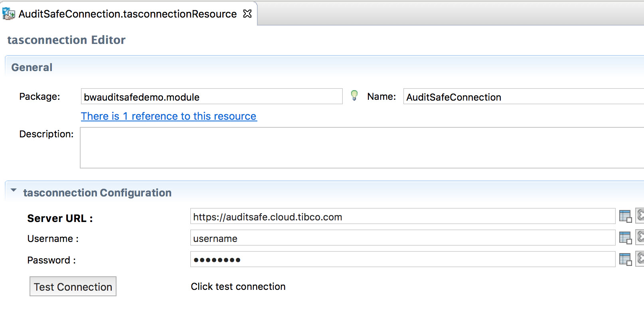Open the 1 reference to this resource link
The image size is (644, 325).
tap(169, 116)
